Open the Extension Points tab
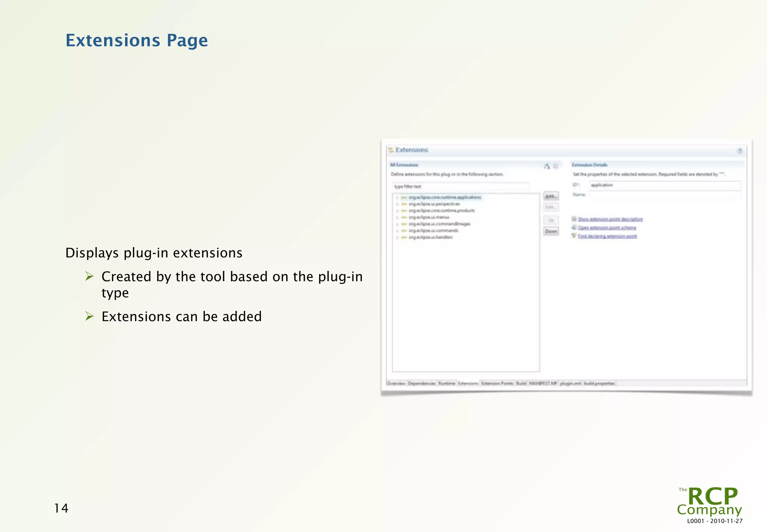This screenshot has width=767, height=532. [497, 383]
